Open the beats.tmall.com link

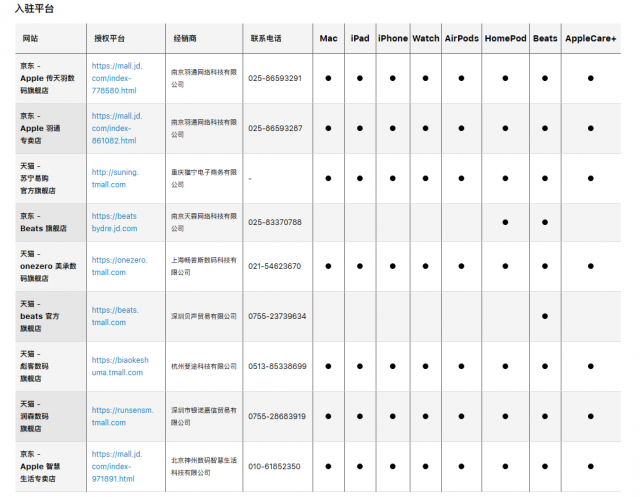click(x=115, y=316)
